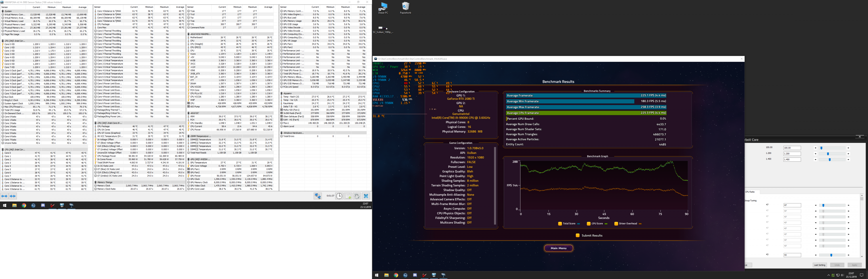Open Discord on taskbar below benchmark window

tap(415, 275)
